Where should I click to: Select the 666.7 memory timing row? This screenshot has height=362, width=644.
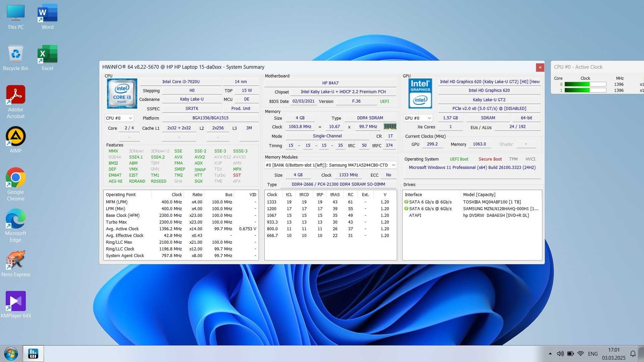click(330, 235)
